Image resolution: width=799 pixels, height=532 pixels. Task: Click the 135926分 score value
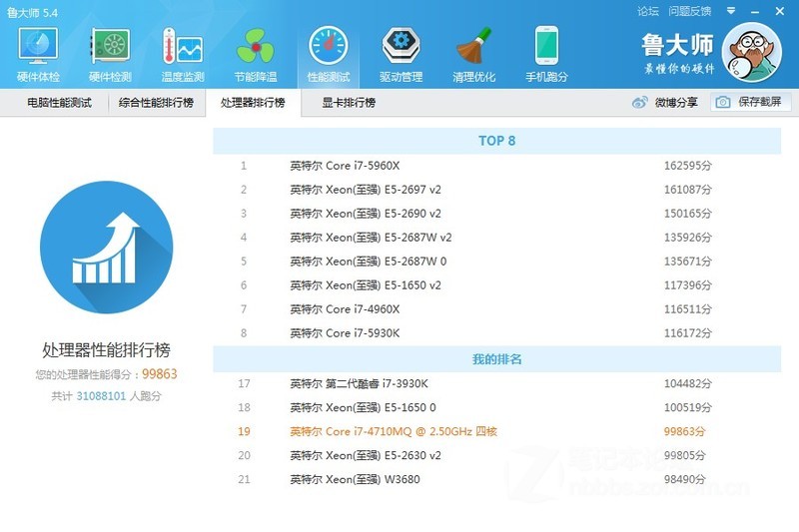pyautogui.click(x=687, y=238)
